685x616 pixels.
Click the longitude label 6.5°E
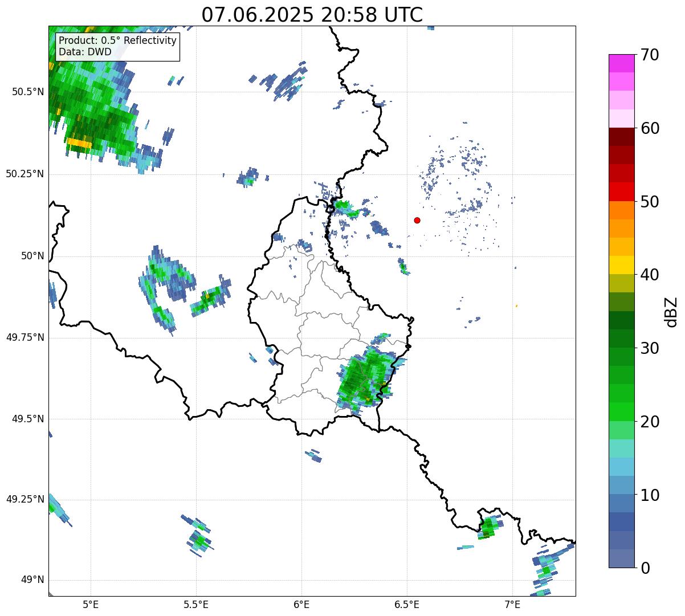coord(407,604)
